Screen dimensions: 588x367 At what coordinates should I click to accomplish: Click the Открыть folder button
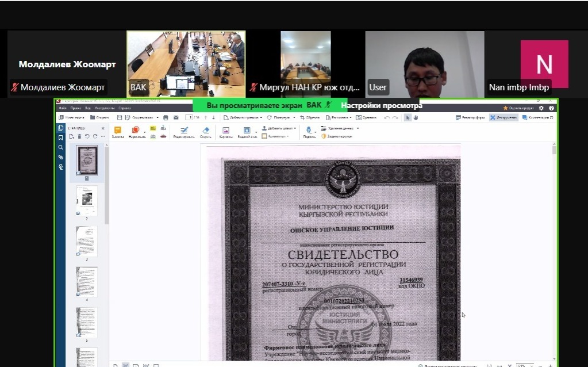coord(99,117)
